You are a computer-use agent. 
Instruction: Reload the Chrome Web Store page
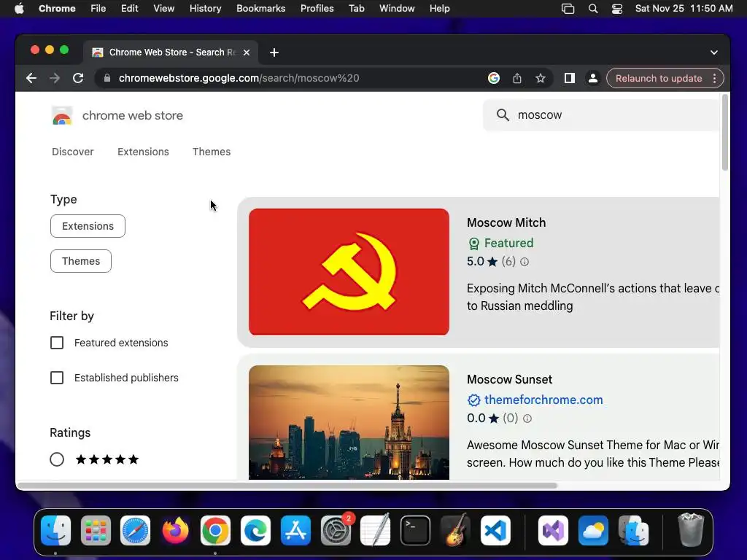pyautogui.click(x=78, y=78)
